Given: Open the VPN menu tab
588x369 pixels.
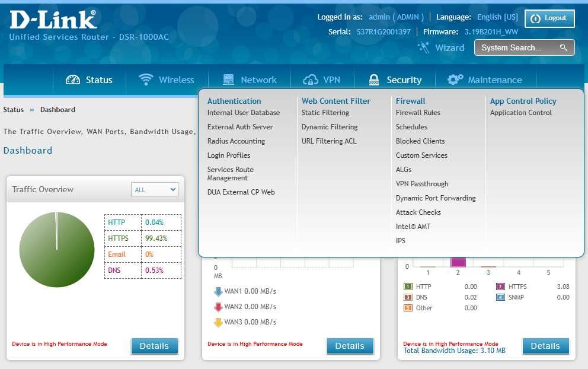Looking at the screenshot, I should [322, 79].
